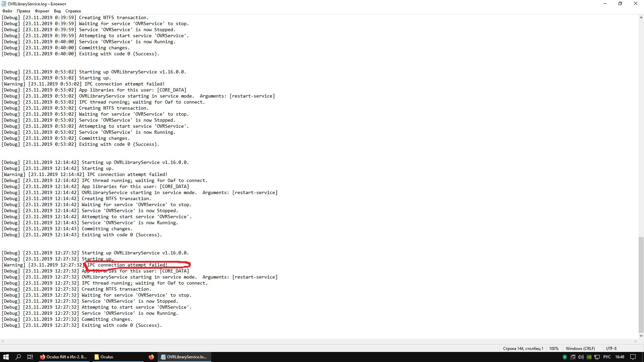Open Task View on the taskbar
The image size is (644, 362).
click(x=30, y=357)
